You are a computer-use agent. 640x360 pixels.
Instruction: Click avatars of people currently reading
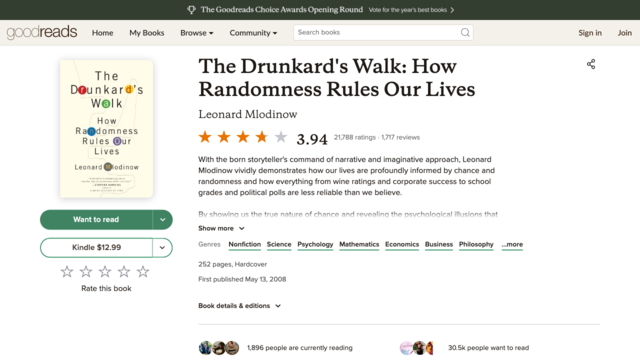point(219,348)
